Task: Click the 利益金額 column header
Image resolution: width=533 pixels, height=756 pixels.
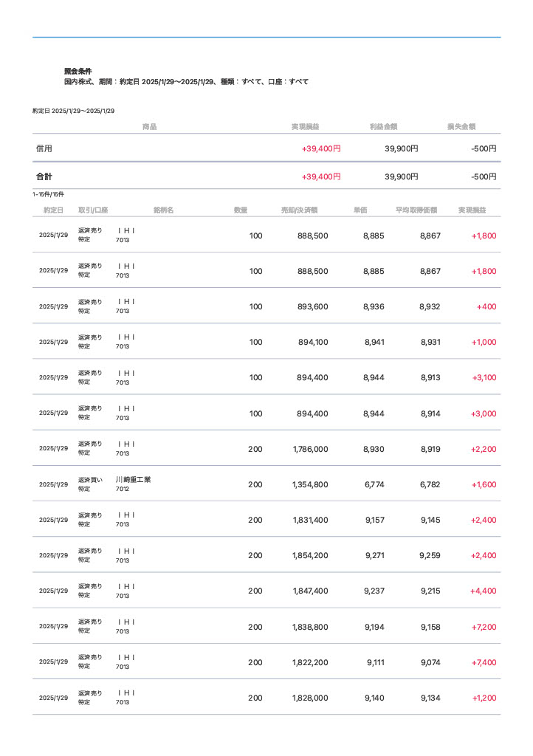Action: [x=383, y=127]
